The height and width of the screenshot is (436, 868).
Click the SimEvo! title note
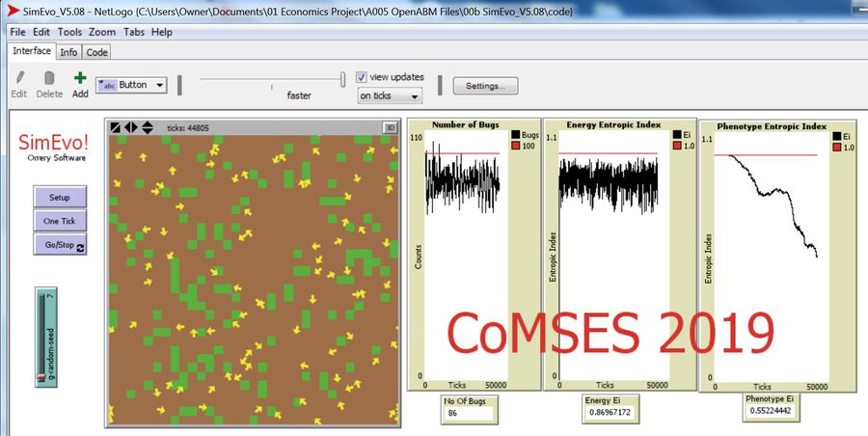(53, 143)
